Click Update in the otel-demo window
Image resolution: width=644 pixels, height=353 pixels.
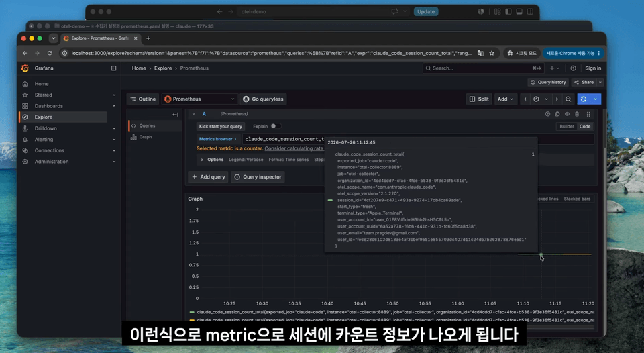pos(426,12)
